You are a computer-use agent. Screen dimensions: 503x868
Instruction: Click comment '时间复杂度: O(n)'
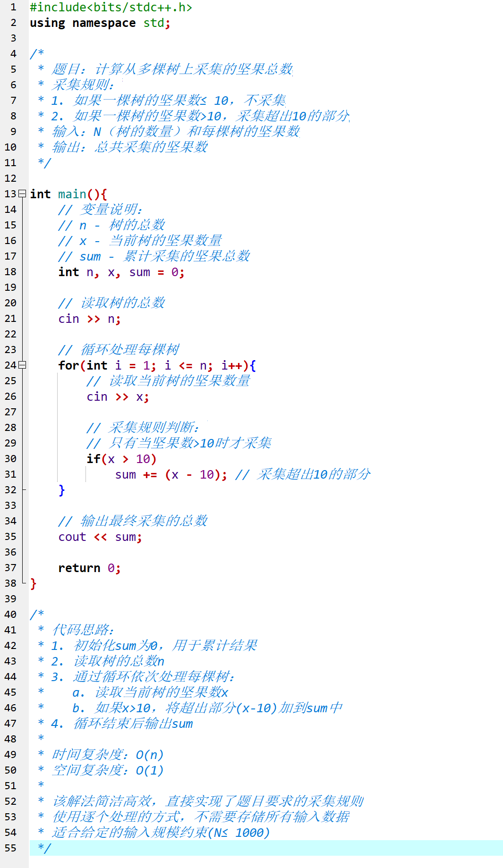108,755
